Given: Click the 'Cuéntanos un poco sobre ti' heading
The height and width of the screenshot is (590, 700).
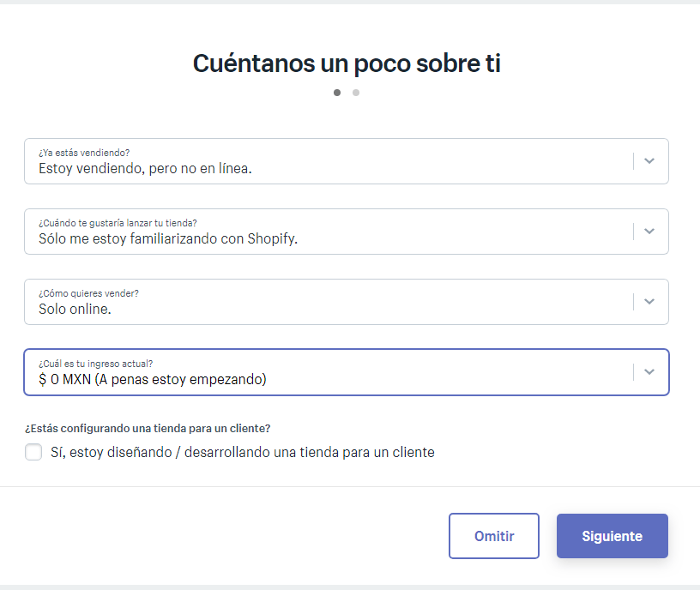Looking at the screenshot, I should (347, 63).
